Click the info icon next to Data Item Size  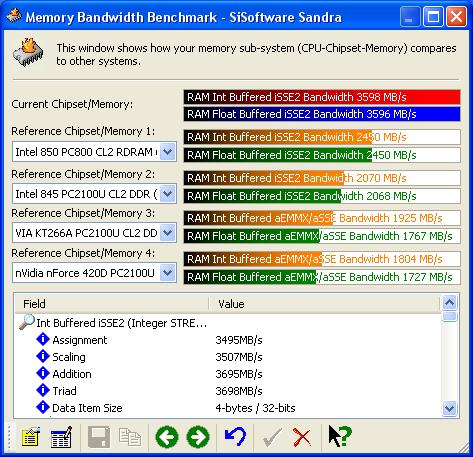click(43, 407)
